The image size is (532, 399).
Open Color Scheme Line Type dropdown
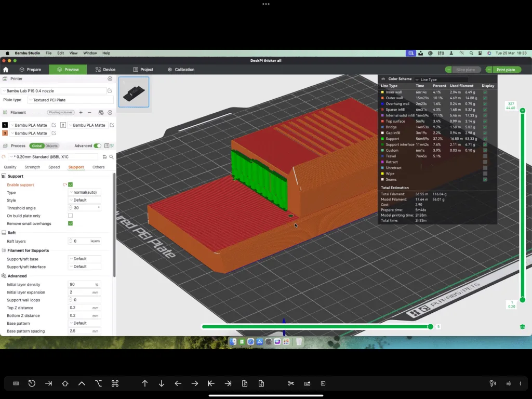pyautogui.click(x=442, y=79)
